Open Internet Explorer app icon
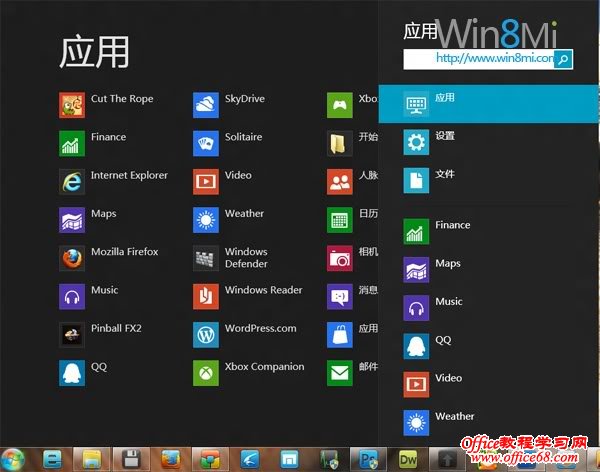 click(x=72, y=181)
